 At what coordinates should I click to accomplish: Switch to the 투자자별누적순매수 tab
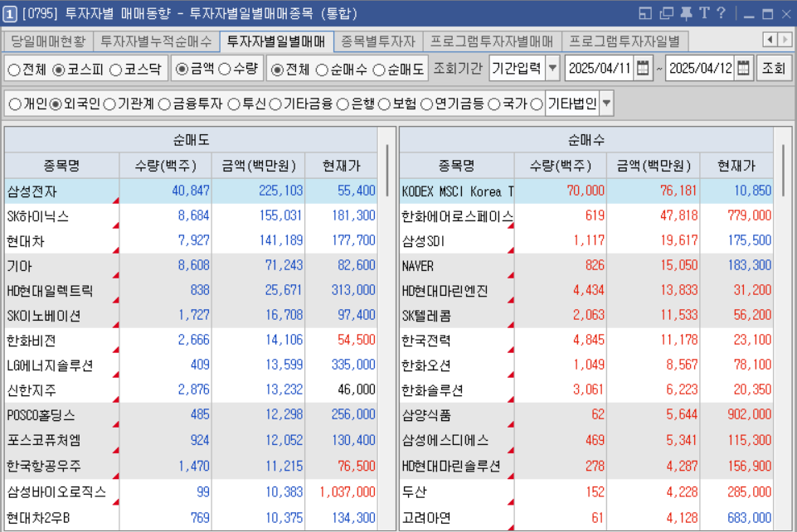(x=156, y=41)
